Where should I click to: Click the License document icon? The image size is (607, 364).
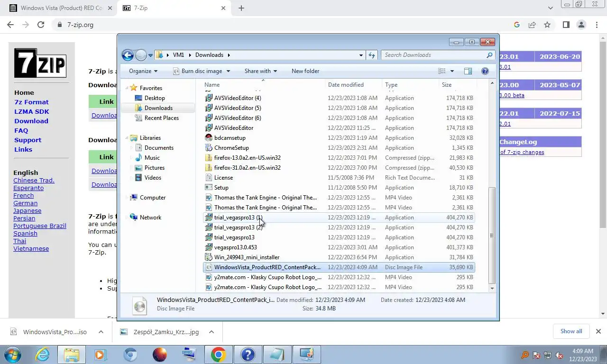[x=209, y=178]
